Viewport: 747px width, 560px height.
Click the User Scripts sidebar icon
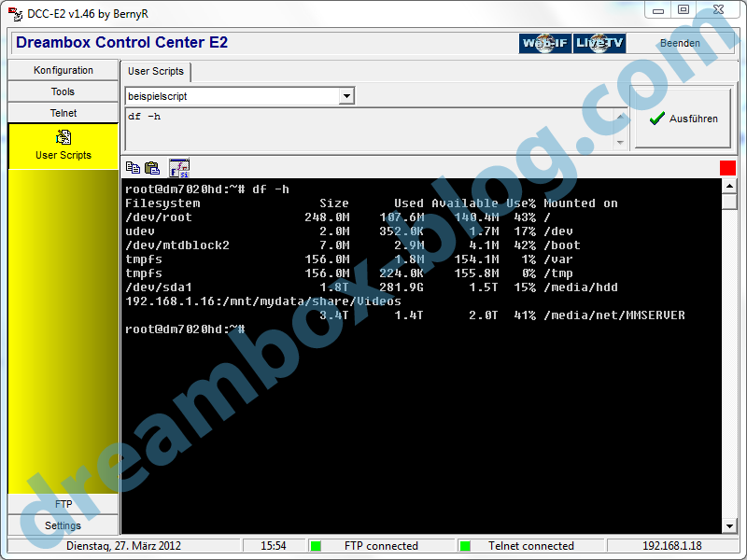click(x=63, y=137)
